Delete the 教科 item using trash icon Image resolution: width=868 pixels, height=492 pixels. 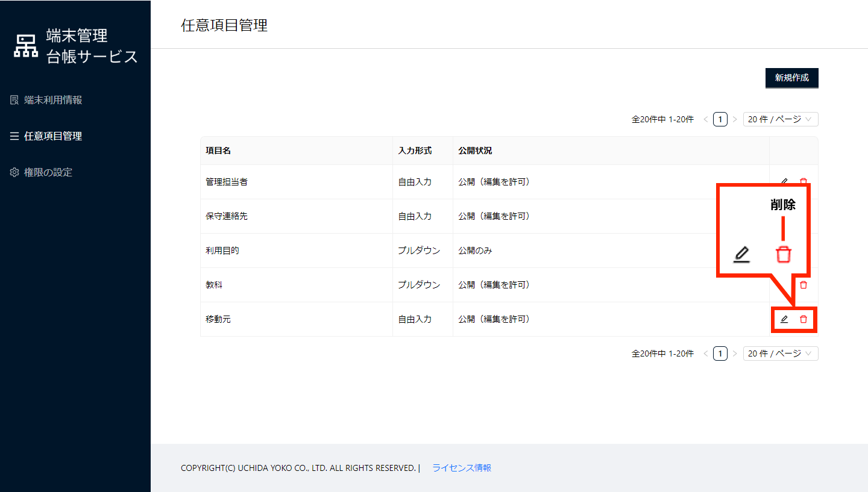804,285
